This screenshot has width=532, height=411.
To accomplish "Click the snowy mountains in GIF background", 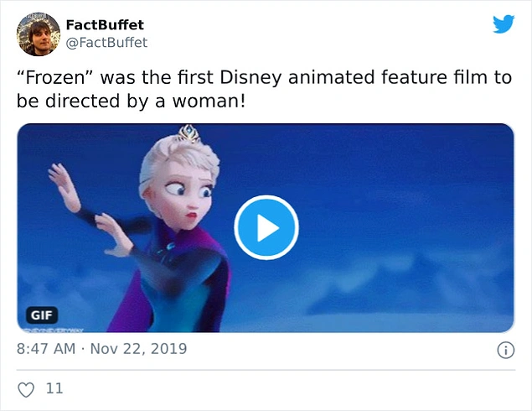I will [x=402, y=277].
